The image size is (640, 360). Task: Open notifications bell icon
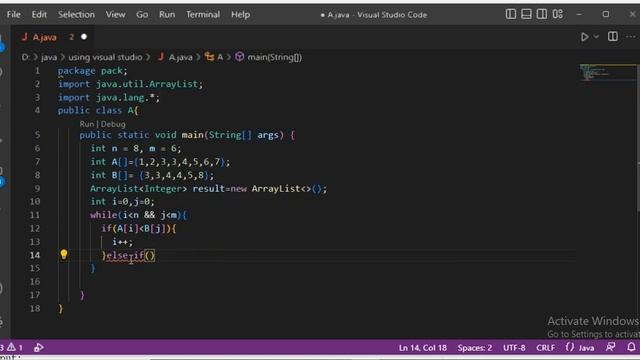tap(631, 347)
